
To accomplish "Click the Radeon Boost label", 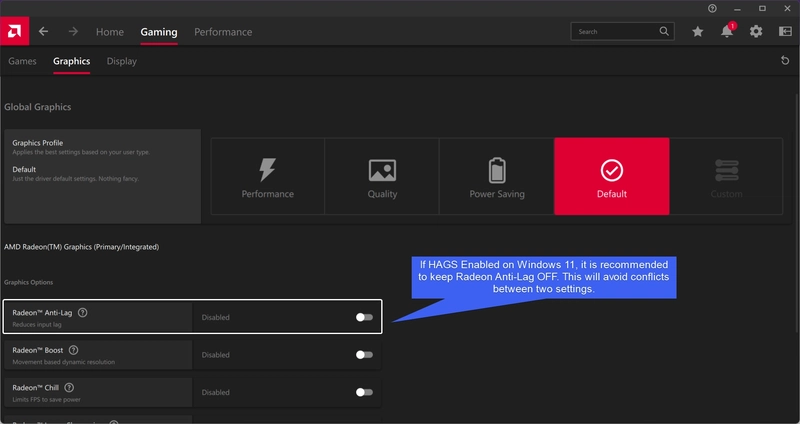I will [x=38, y=350].
